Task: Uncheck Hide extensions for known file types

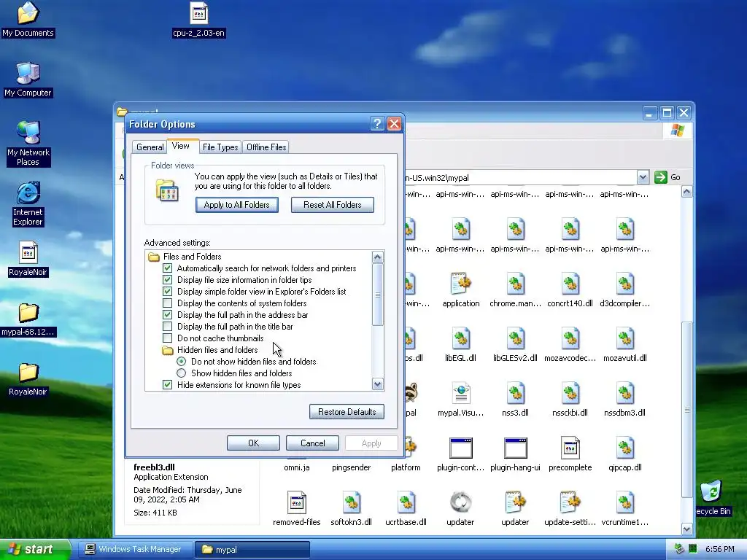Action: [167, 385]
